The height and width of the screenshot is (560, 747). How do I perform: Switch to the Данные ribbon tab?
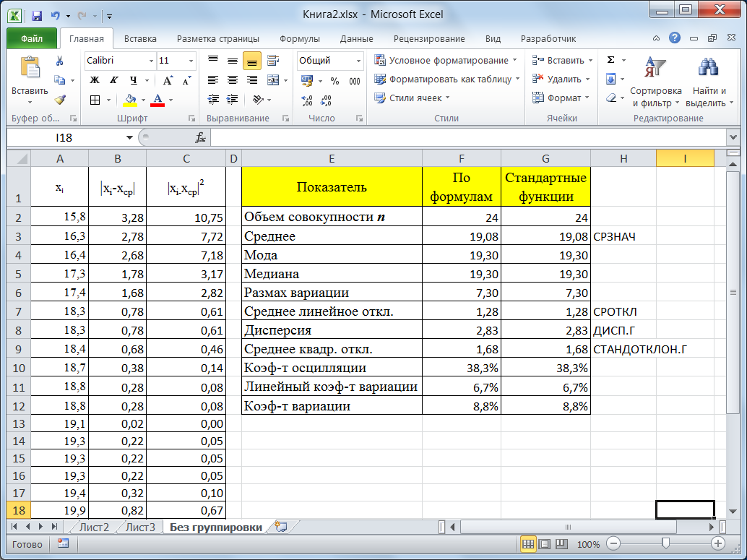click(356, 39)
